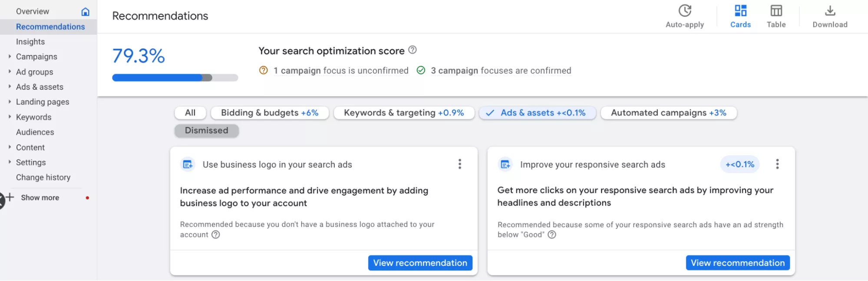Click View recommendation for business logo
Image resolution: width=868 pixels, height=281 pixels.
tap(420, 263)
